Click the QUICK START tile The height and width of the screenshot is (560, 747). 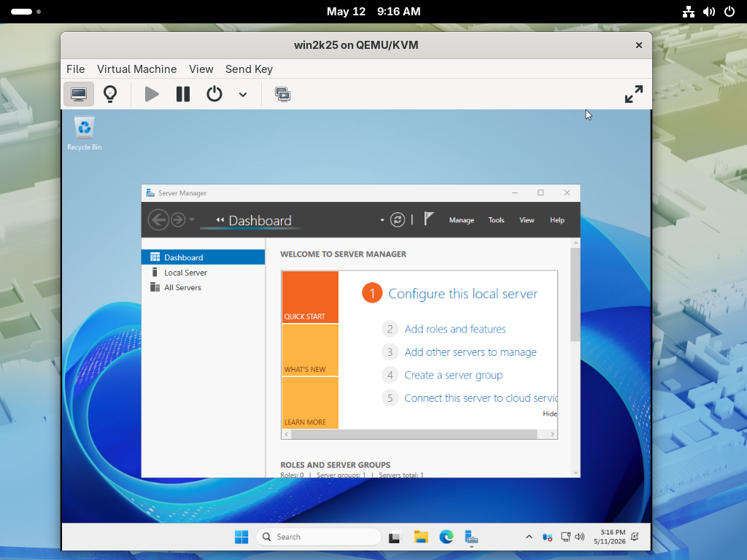pyautogui.click(x=310, y=297)
